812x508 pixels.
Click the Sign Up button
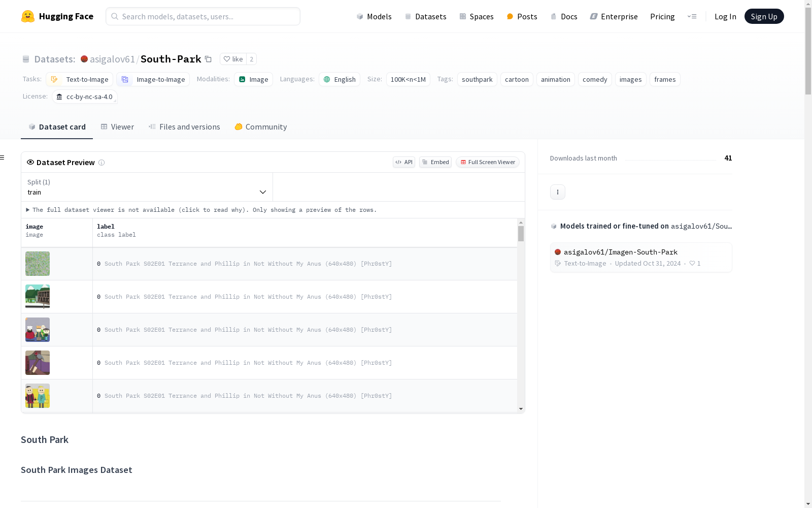coord(764,16)
